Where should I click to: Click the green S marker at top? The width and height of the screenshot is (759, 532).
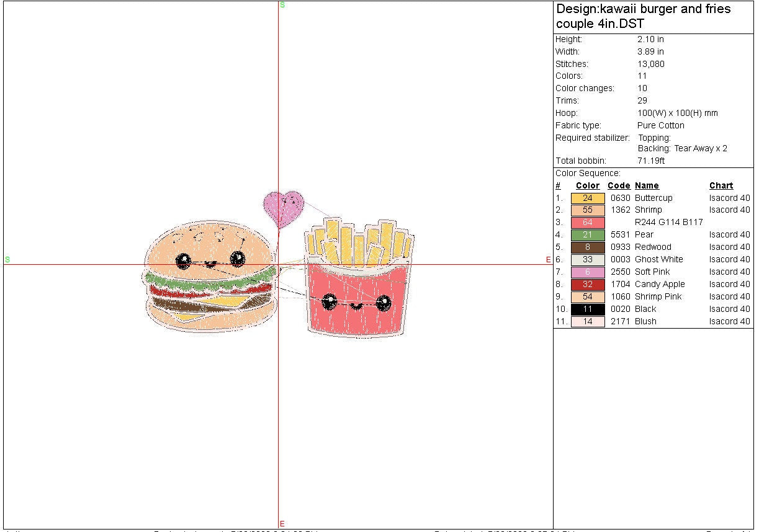[x=282, y=5]
